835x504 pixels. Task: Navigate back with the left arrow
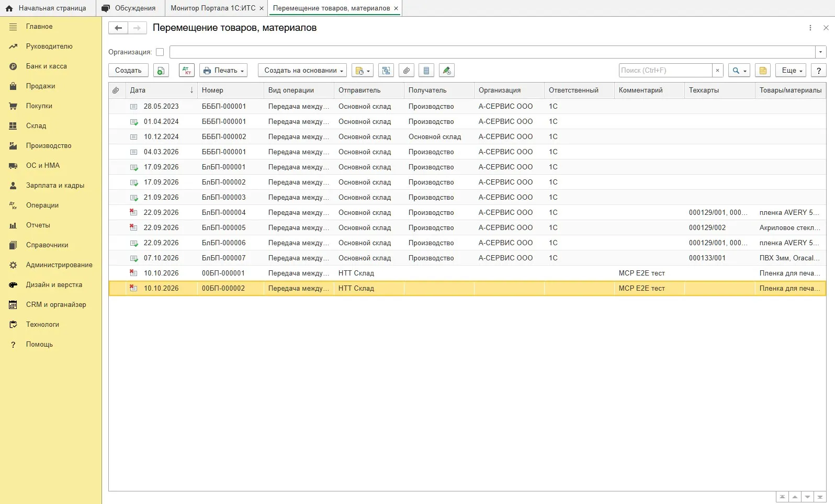coord(118,28)
